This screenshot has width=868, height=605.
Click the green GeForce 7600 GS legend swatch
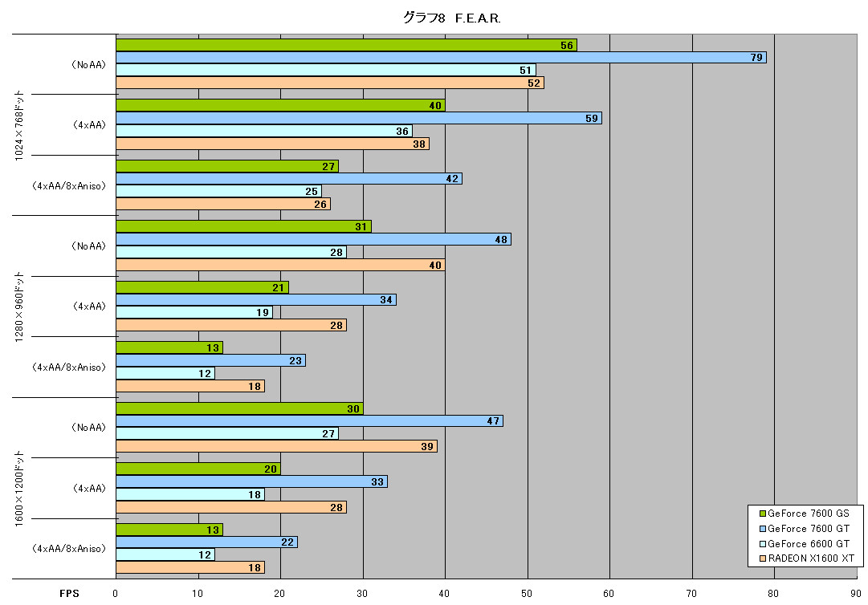point(762,514)
